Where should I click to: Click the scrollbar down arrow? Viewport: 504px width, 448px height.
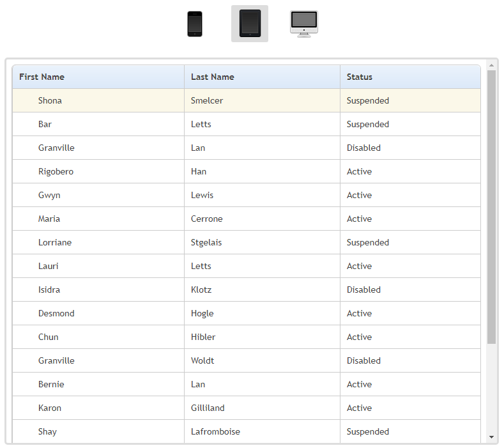tap(491, 437)
